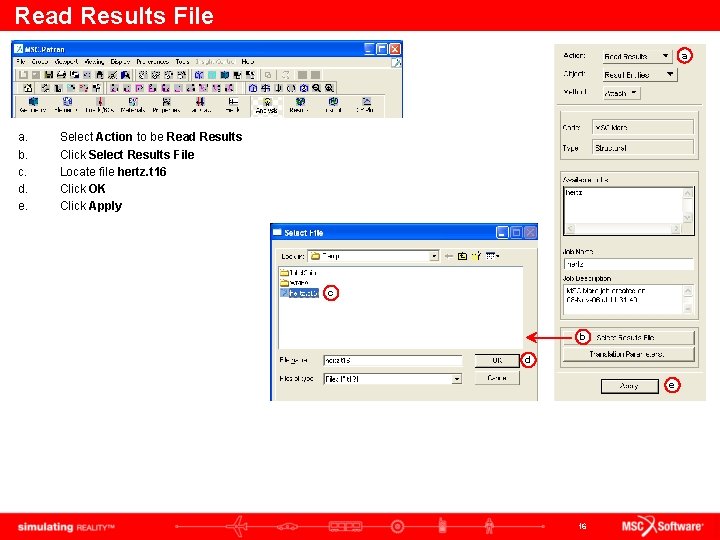The height and width of the screenshot is (540, 720).
Task: Select the first folder in file list
Action: (298, 272)
